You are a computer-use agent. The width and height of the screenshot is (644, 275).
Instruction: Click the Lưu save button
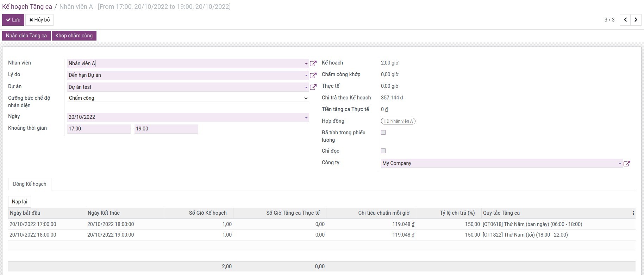13,20
